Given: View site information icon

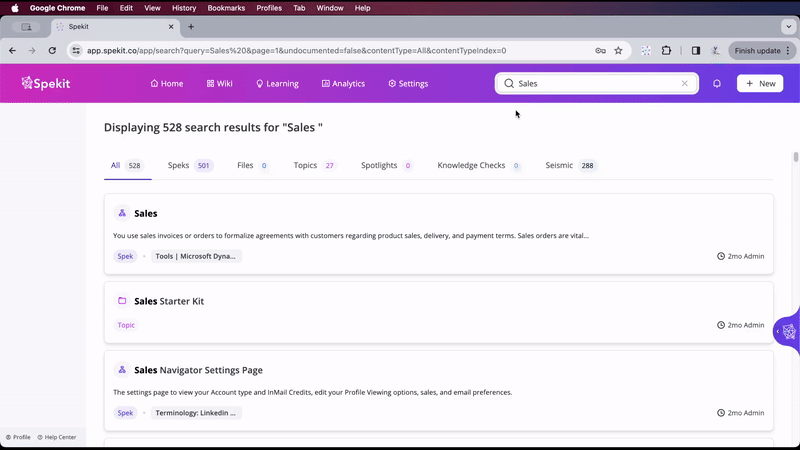Looking at the screenshot, I should (76, 51).
